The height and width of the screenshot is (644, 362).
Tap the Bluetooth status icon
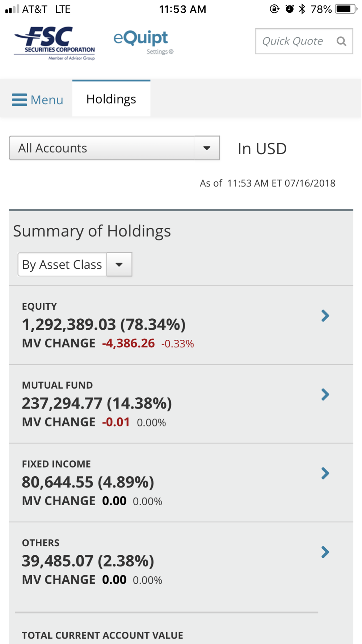[302, 9]
